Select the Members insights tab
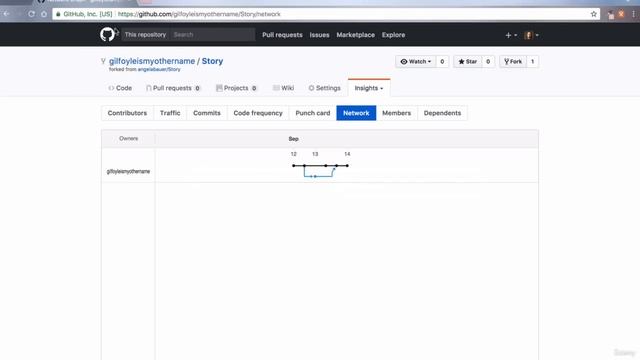Screen dimensions: 640x360 click(396, 113)
